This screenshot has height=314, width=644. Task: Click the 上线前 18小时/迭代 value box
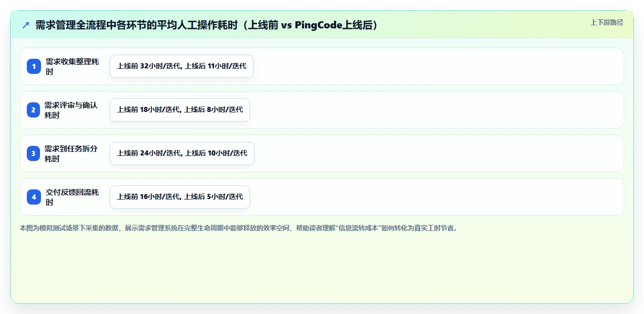click(x=180, y=110)
